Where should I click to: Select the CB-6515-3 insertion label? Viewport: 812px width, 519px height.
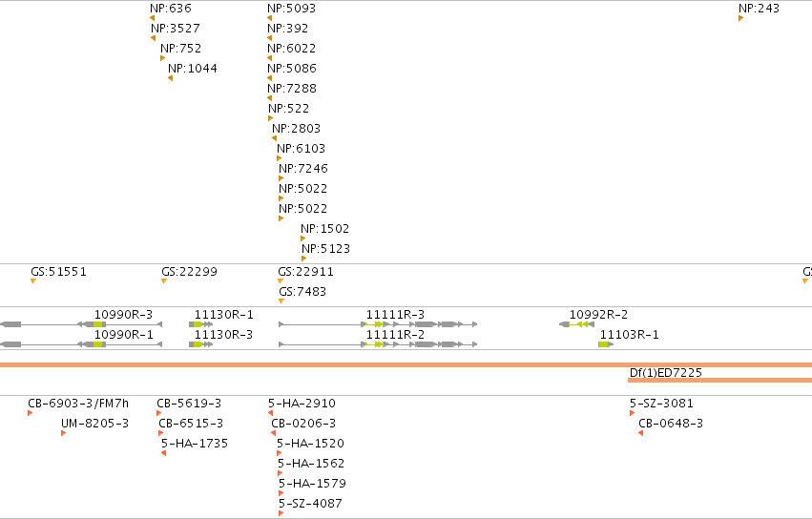pos(191,424)
